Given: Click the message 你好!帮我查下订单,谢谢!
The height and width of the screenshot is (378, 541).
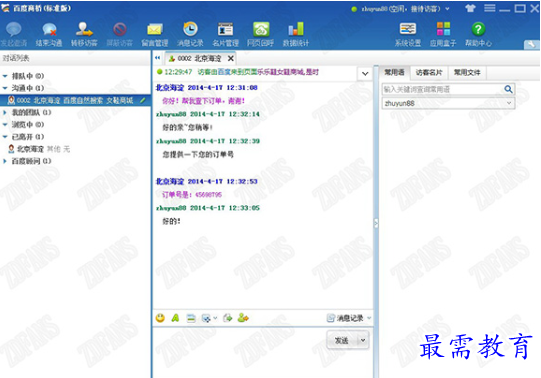Looking at the screenshot, I should click(204, 101).
